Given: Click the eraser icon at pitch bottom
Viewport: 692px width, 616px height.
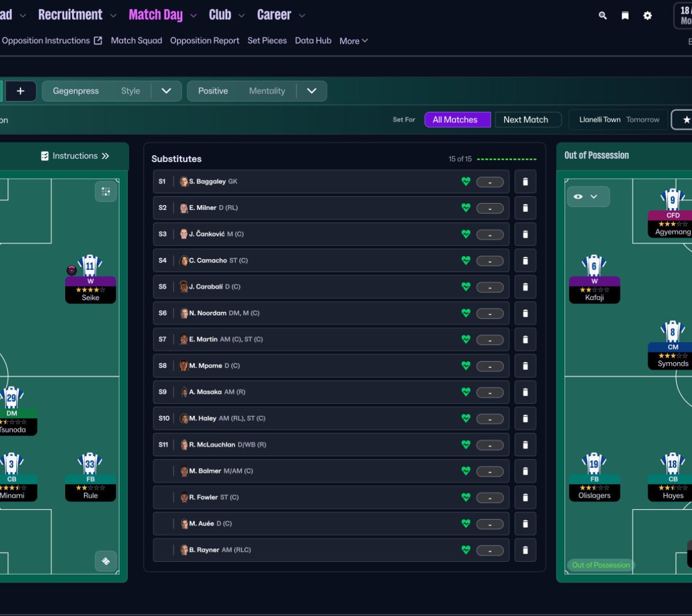Looking at the screenshot, I should tap(106, 561).
